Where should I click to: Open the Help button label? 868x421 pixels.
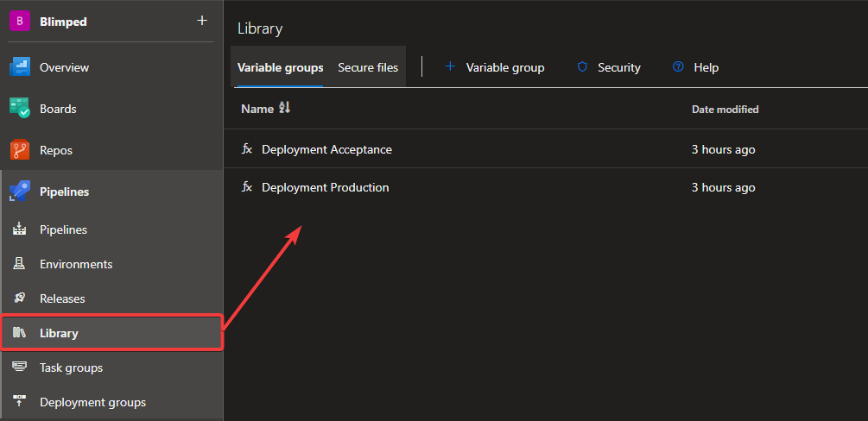(706, 67)
